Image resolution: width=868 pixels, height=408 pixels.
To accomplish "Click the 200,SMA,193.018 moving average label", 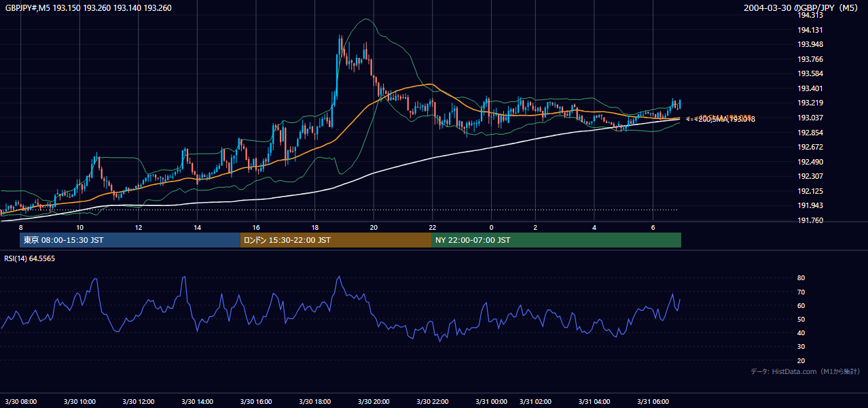I will coord(727,120).
